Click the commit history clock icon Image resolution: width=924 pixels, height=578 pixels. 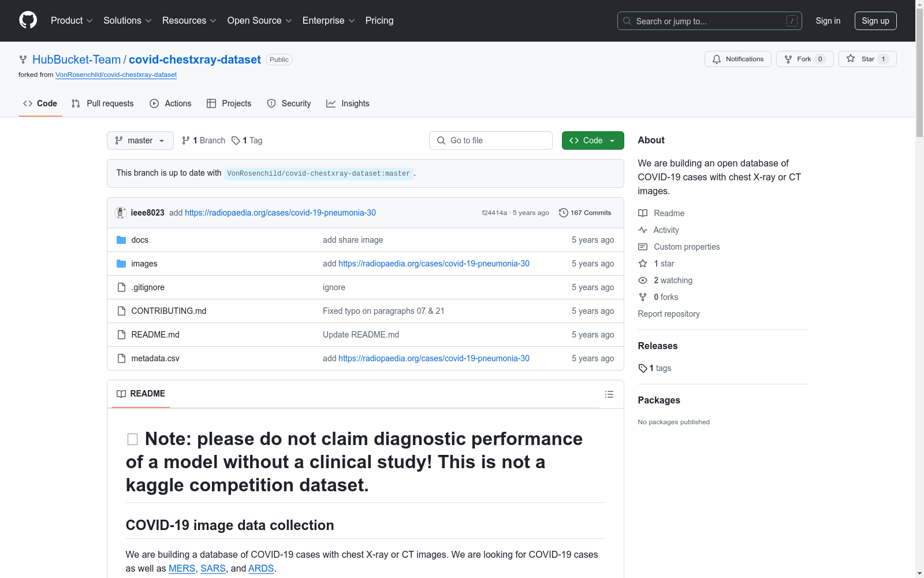[x=563, y=213]
